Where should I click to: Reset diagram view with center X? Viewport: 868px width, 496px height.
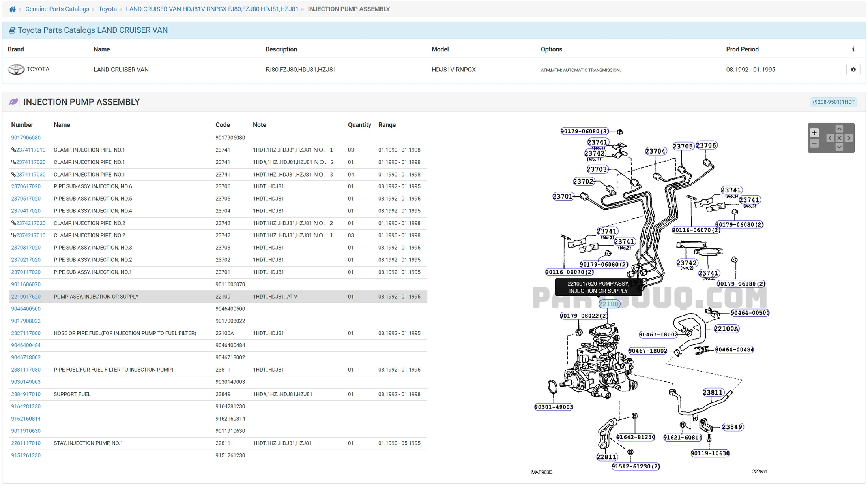click(x=839, y=138)
